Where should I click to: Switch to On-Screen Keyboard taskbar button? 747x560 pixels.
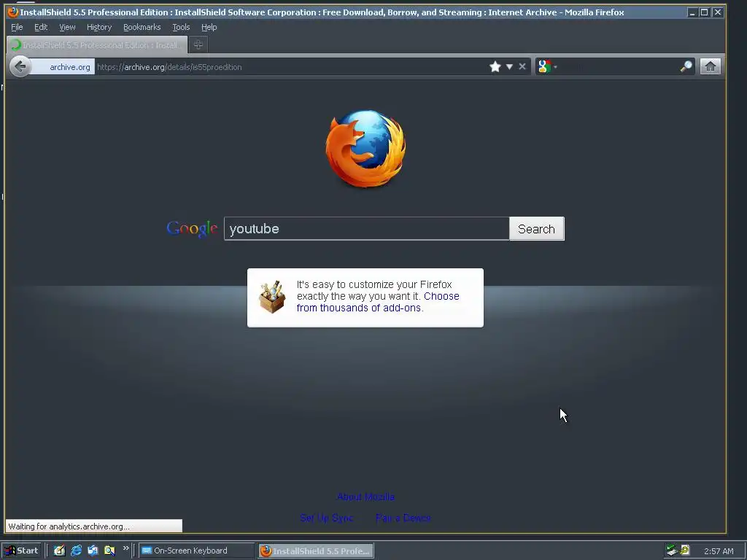tap(196, 551)
